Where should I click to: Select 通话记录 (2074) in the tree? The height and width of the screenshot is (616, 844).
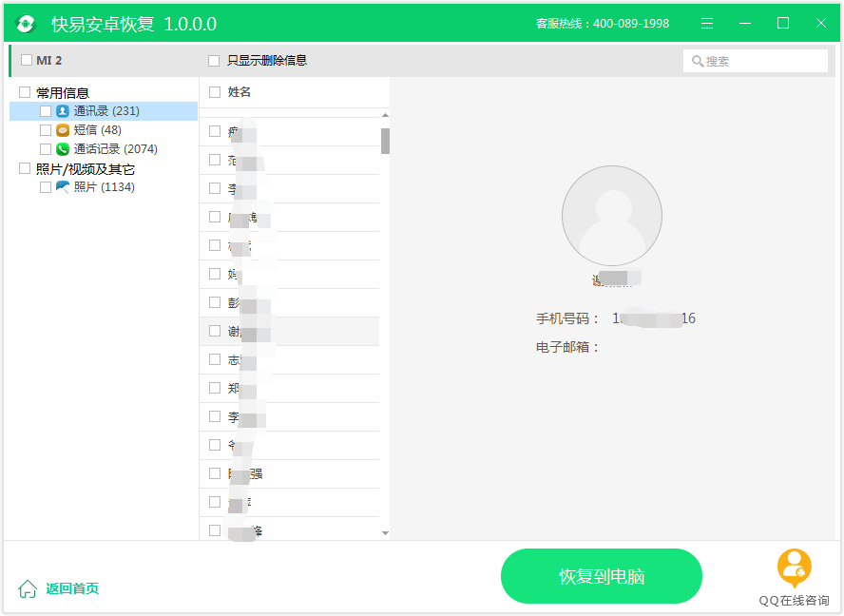[116, 148]
